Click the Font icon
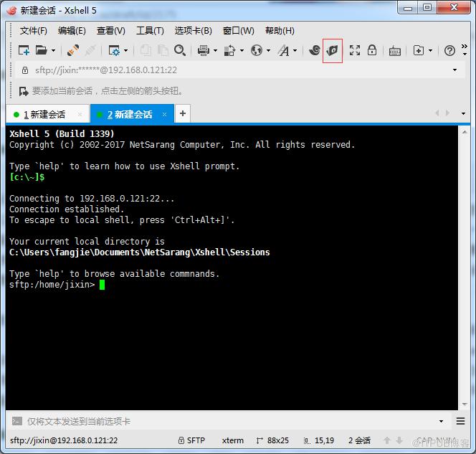Screen dimensions: 476x454 [284, 50]
